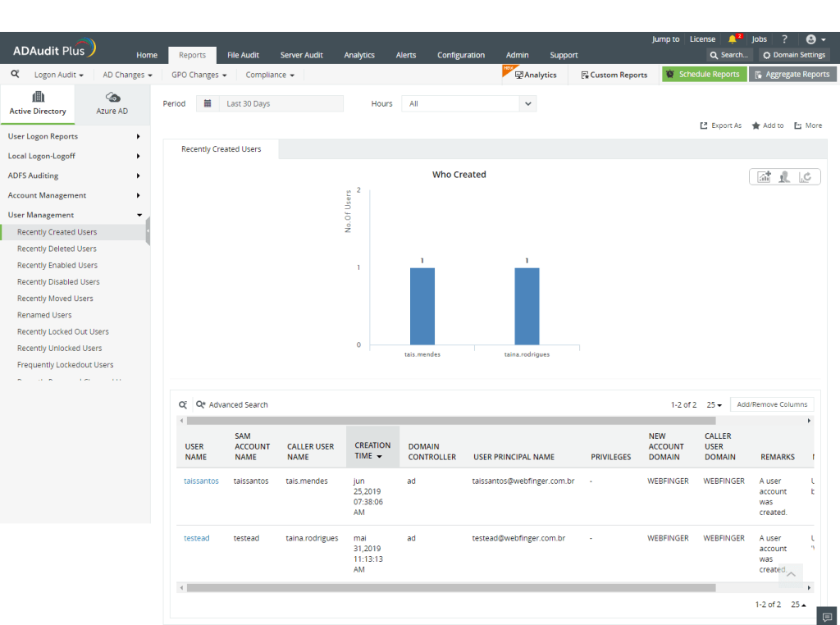The height and width of the screenshot is (625, 840).
Task: Click the Schedule Reports button
Action: coord(704,75)
